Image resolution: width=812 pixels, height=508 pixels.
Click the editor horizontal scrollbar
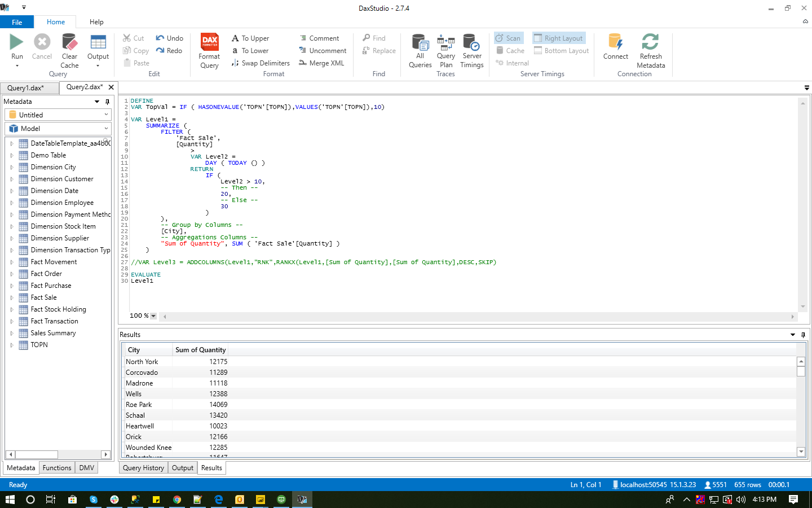pos(478,317)
